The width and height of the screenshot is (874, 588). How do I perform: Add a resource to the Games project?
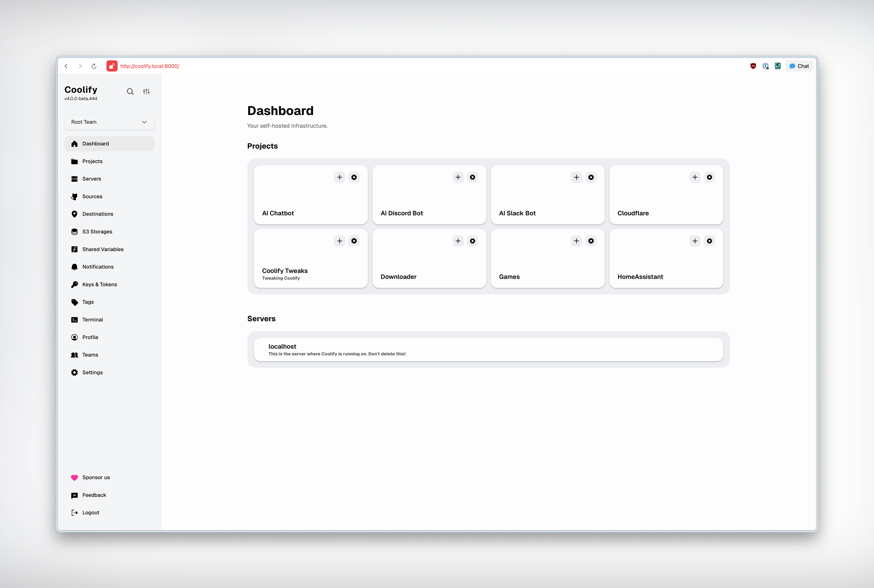pos(576,241)
